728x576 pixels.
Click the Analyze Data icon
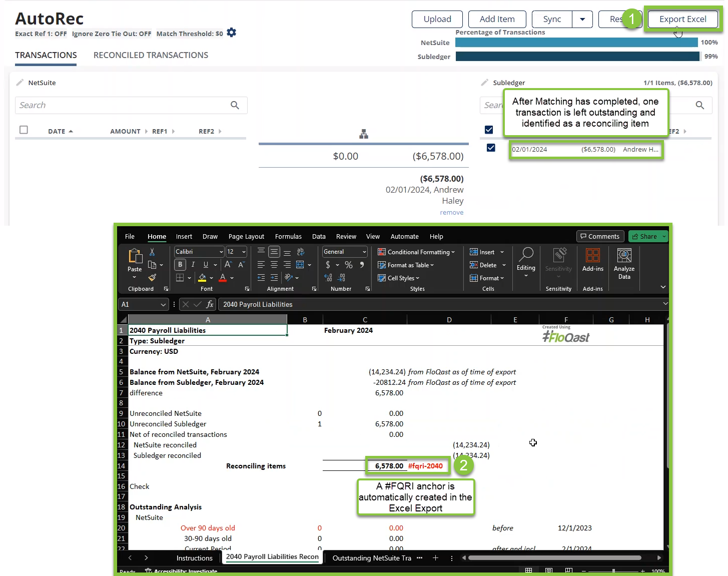(624, 263)
